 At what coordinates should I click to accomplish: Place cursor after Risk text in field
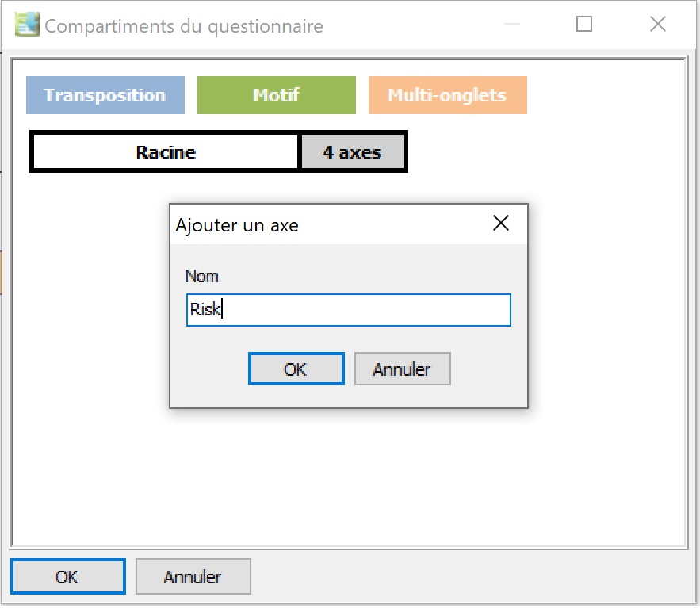click(222, 309)
